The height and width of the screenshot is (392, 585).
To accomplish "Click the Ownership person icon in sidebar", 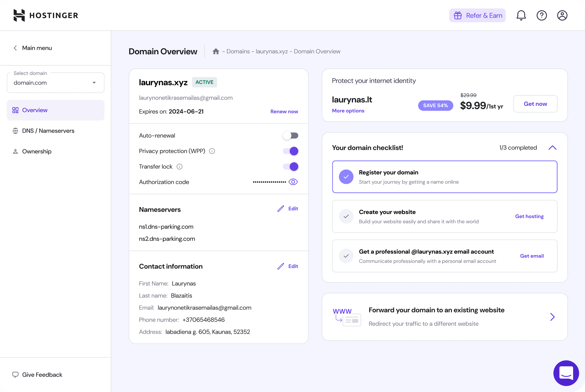I will point(15,152).
